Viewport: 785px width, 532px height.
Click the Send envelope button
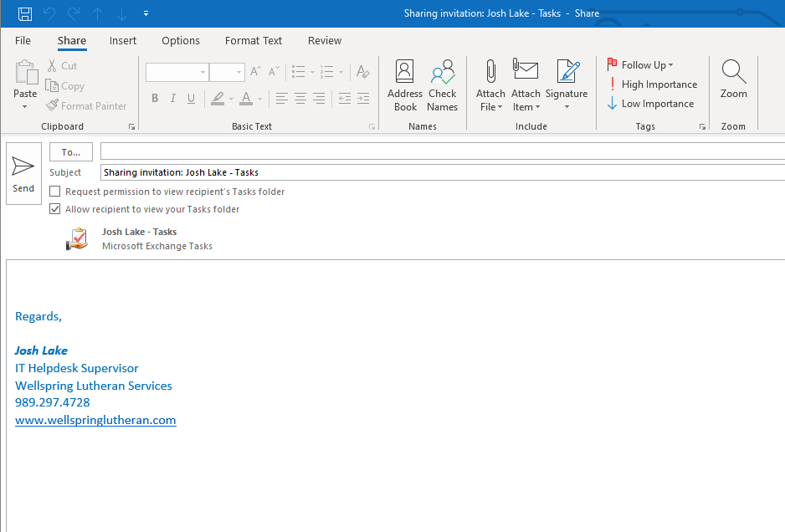click(23, 173)
